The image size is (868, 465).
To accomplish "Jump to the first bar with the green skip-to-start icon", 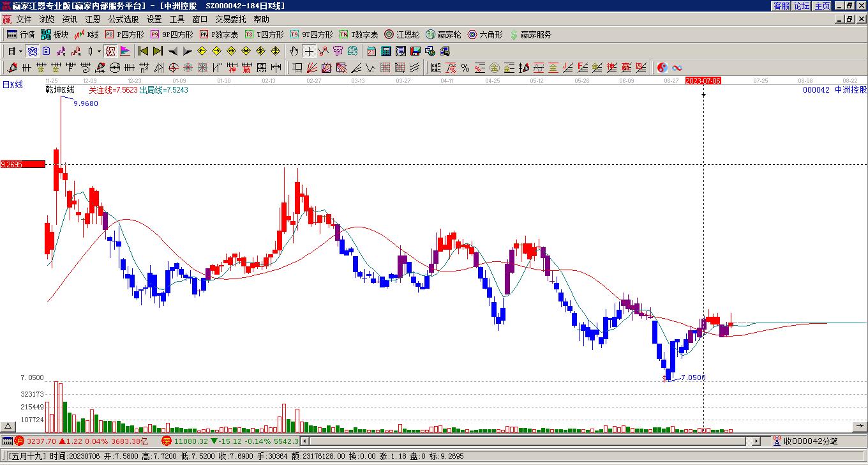I will tap(143, 51).
